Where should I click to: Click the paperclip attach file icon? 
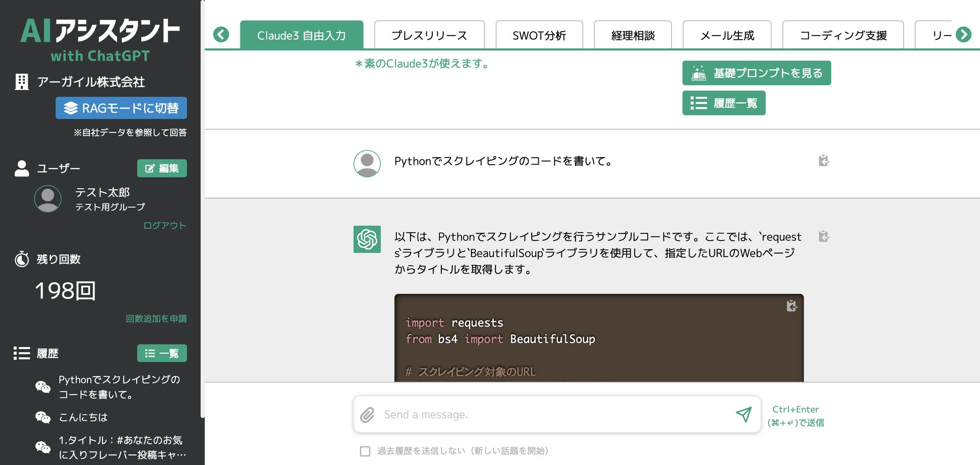pyautogui.click(x=367, y=415)
